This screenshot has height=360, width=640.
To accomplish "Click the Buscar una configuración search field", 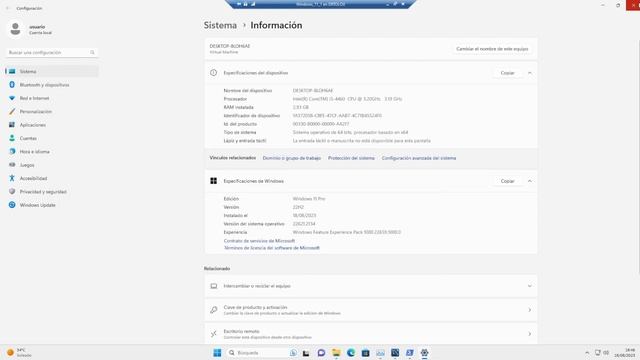I will [51, 52].
